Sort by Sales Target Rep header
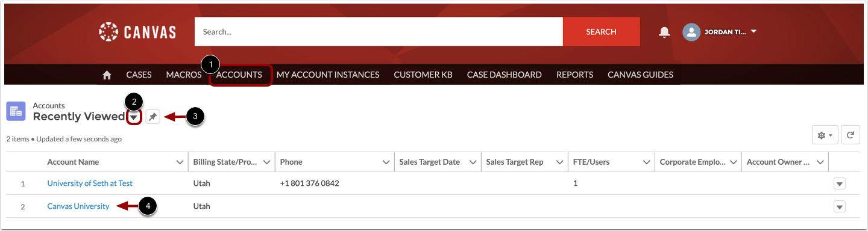868x231 pixels. click(515, 162)
